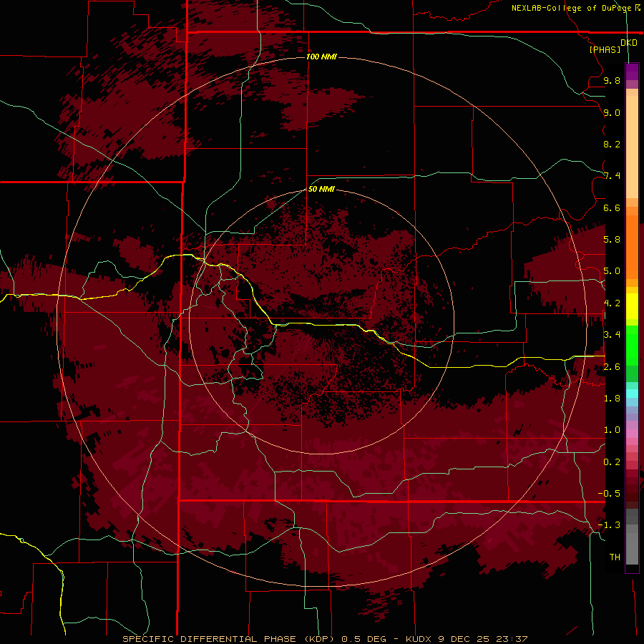Click the 1.8 value on color scale
The width and height of the screenshot is (644, 644).
coord(612,399)
